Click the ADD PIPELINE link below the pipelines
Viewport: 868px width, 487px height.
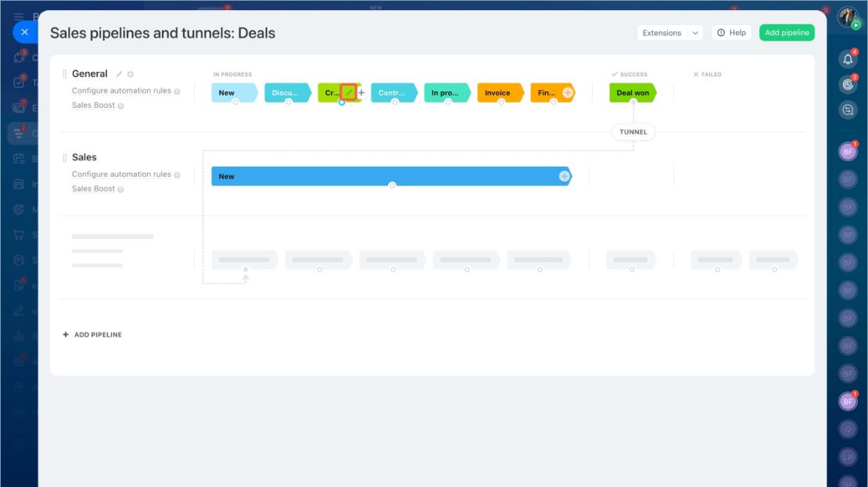coord(92,335)
